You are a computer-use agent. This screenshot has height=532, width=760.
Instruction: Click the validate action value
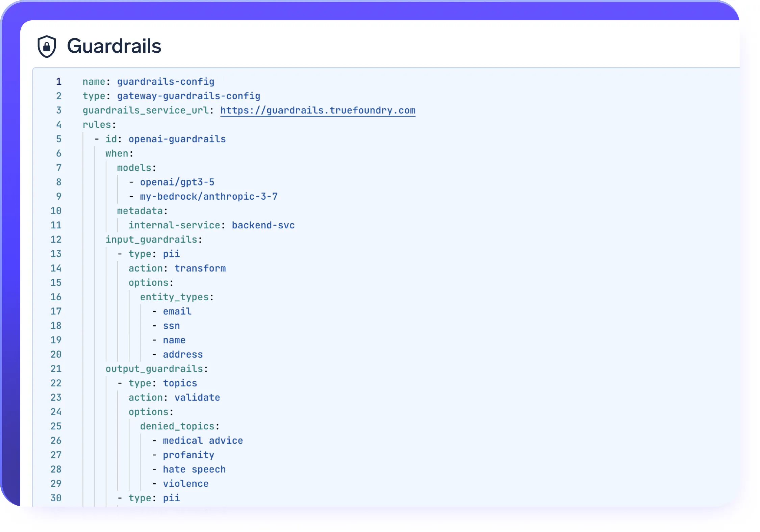point(197,398)
